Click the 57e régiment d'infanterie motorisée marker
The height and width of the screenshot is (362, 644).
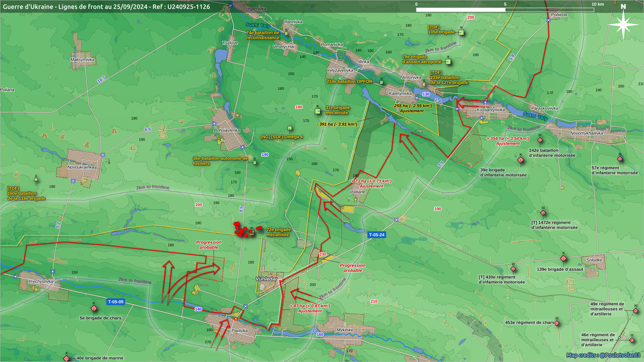point(620,159)
